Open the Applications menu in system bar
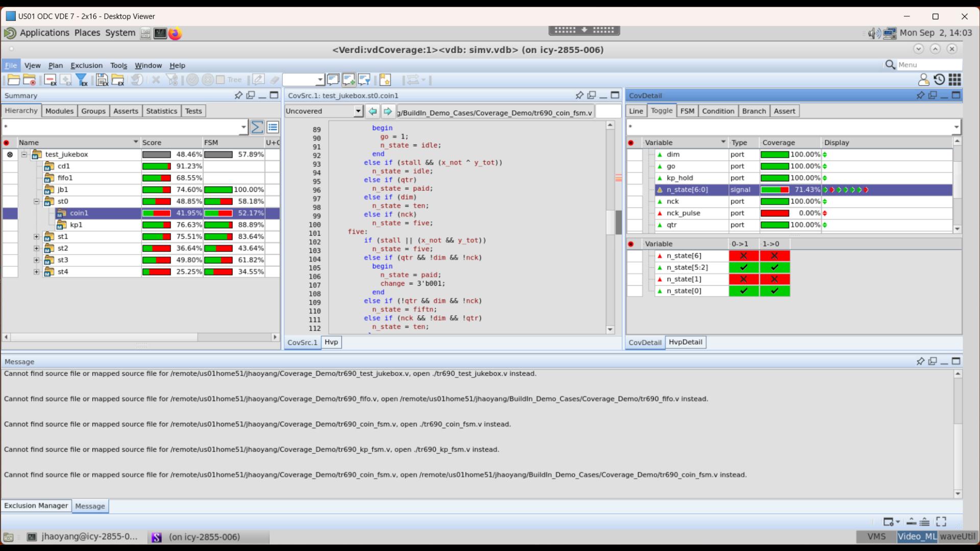 [x=44, y=33]
